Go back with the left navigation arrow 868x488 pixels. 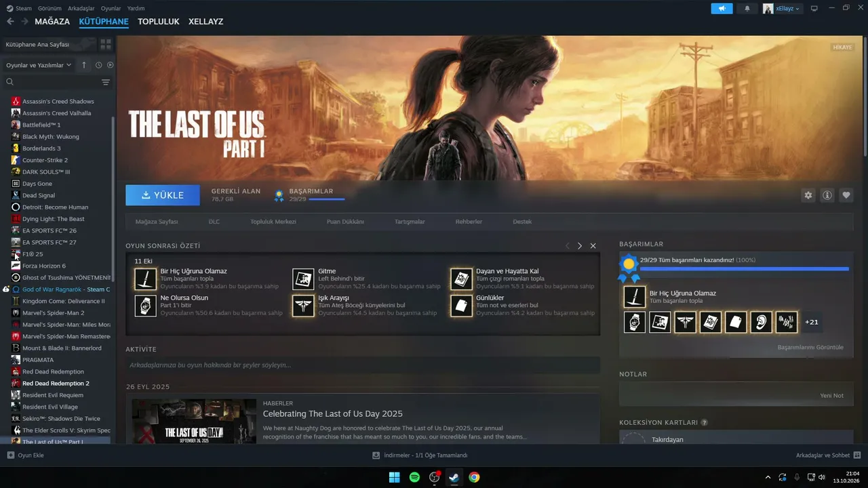[10, 22]
